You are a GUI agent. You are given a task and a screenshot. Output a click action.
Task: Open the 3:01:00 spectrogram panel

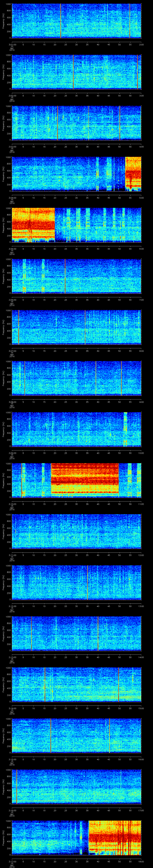click(x=77, y=21)
